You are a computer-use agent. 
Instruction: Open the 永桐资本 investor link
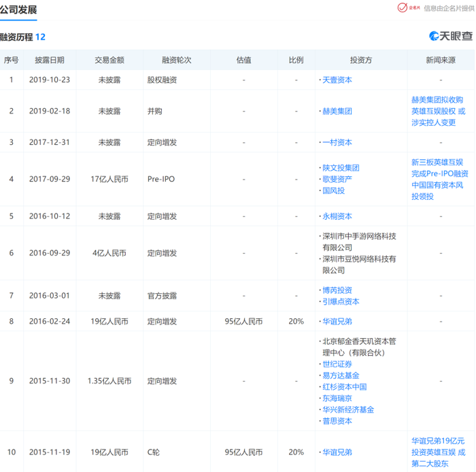[337, 216]
